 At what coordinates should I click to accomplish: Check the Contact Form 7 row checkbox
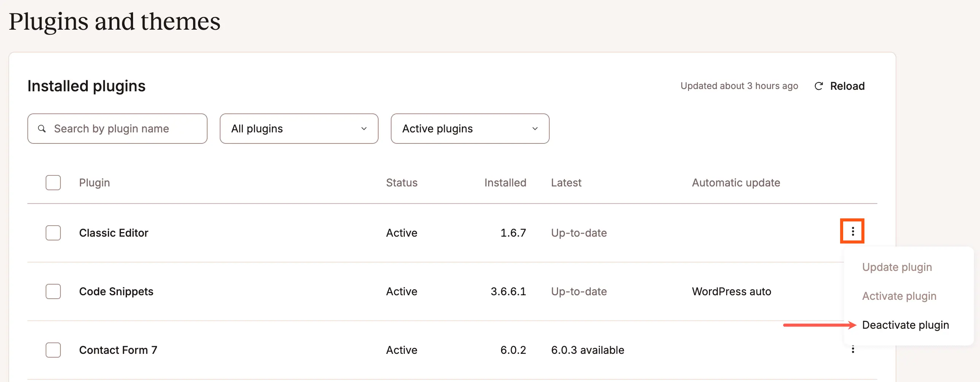pos(53,350)
